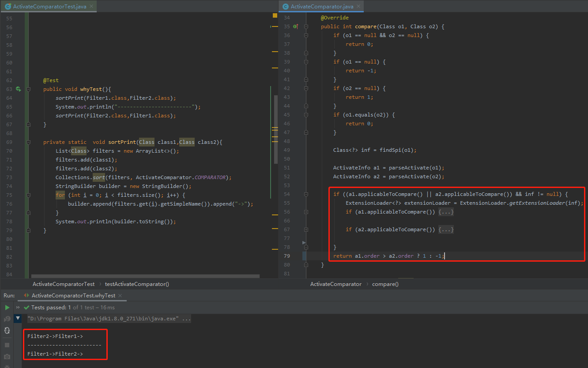Click the folded {...} placeholder after a1.applicableToCompare()
This screenshot has height=368, width=588.
coord(446,212)
